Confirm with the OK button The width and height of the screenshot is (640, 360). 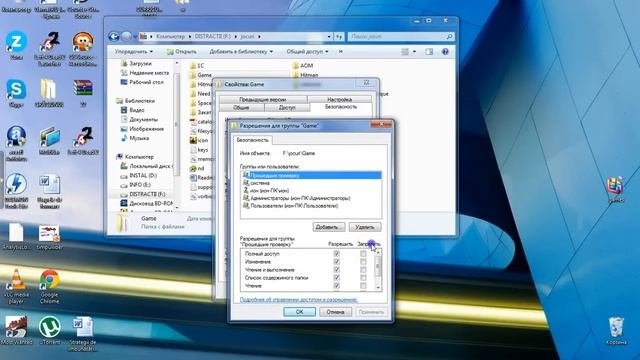[299, 312]
